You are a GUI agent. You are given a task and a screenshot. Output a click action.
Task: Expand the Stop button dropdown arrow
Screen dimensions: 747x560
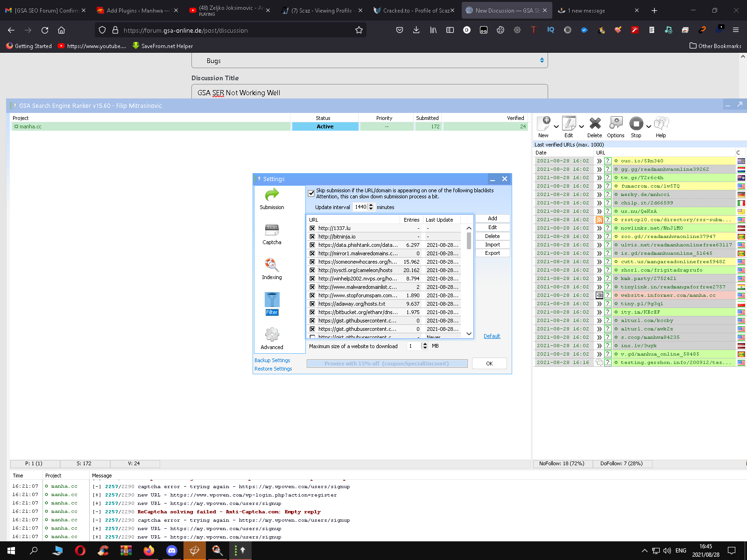(x=648, y=126)
